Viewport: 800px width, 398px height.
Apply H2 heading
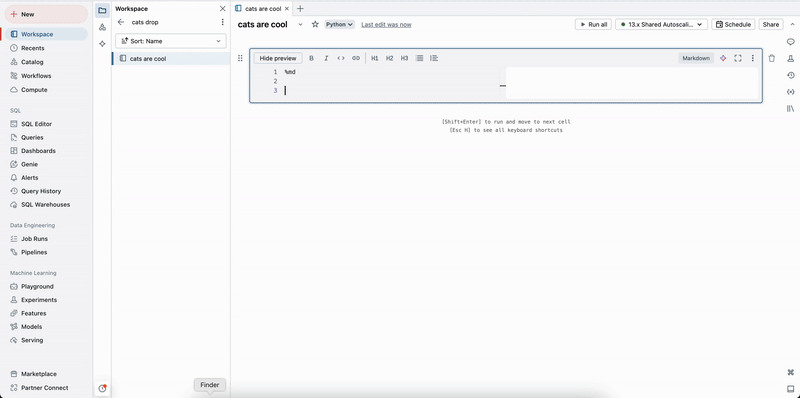tap(390, 58)
